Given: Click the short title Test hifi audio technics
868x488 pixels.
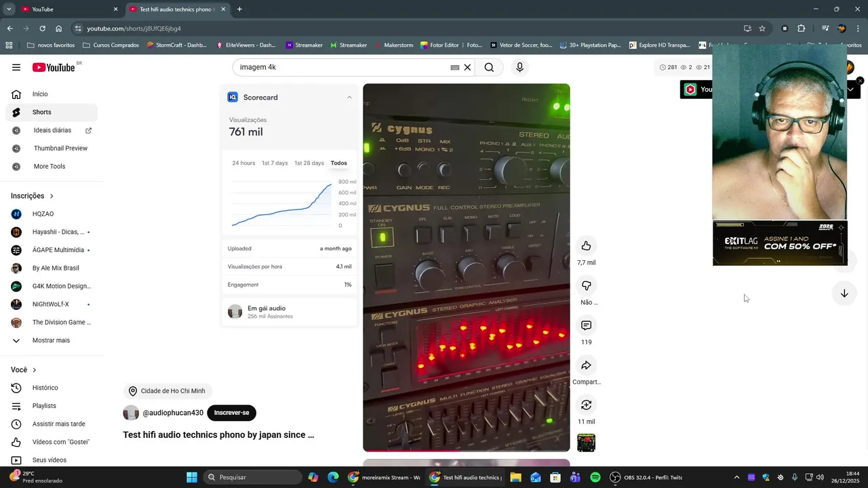Looking at the screenshot, I should pos(218,434).
